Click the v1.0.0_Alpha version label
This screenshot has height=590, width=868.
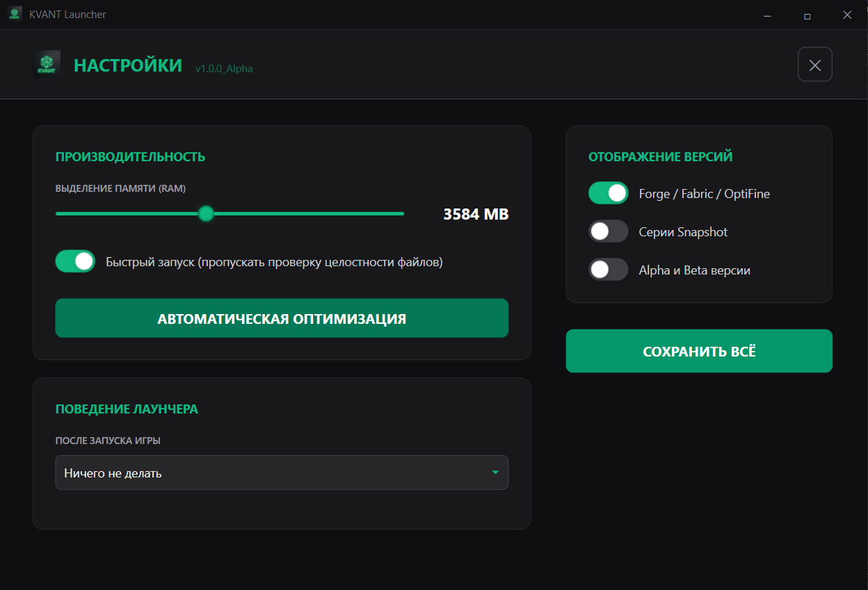pyautogui.click(x=224, y=69)
